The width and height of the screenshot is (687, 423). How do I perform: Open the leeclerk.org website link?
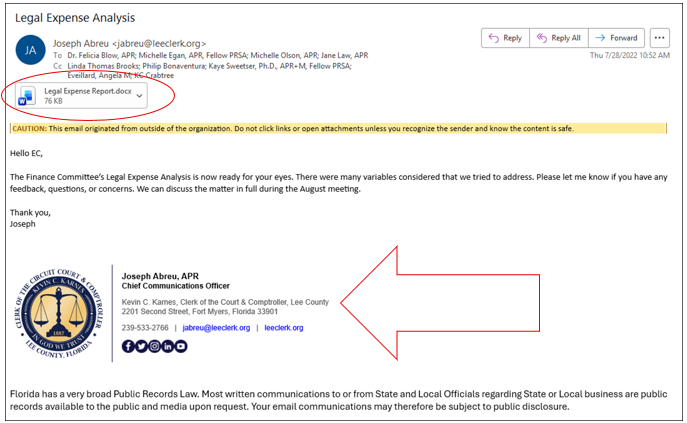click(283, 327)
